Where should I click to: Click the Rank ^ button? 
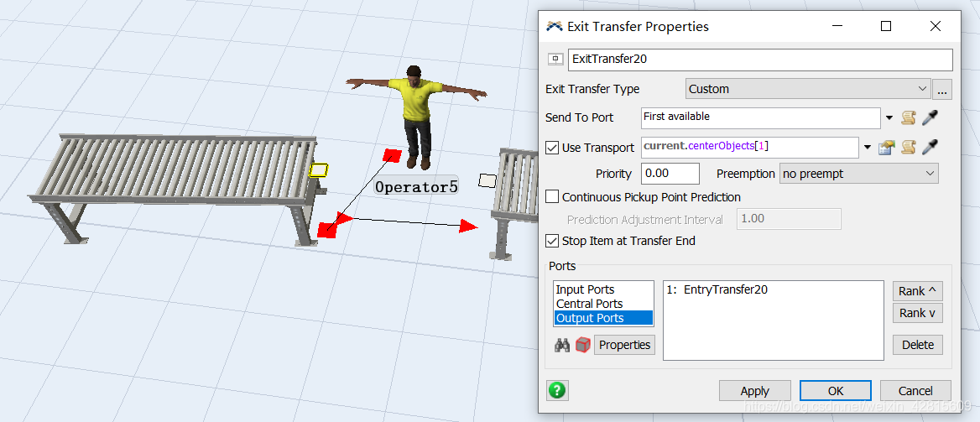(918, 291)
